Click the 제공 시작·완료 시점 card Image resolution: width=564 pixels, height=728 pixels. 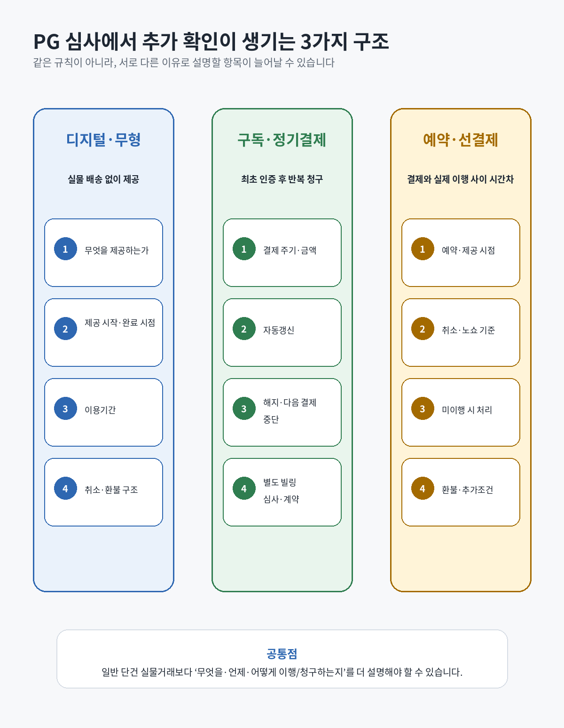(x=103, y=333)
